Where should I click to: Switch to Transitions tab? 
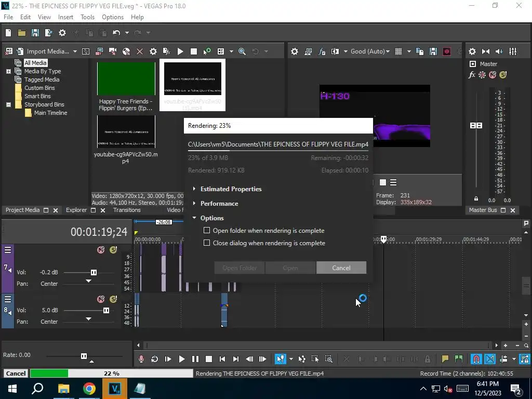click(x=127, y=210)
